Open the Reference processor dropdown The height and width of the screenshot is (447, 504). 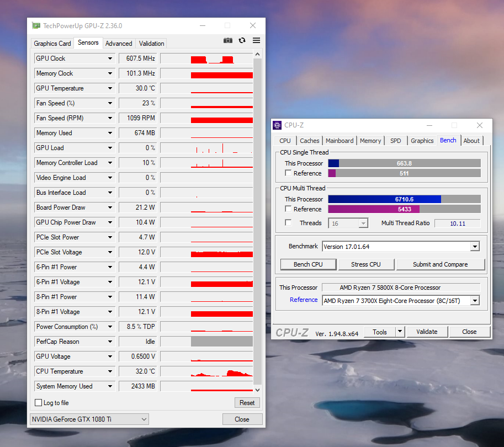(475, 300)
